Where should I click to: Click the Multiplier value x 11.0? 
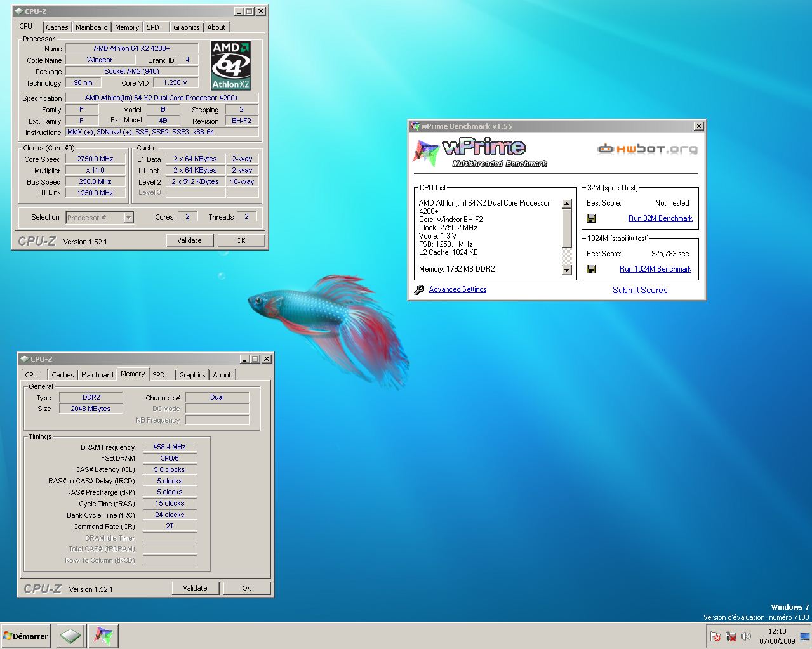pos(95,170)
